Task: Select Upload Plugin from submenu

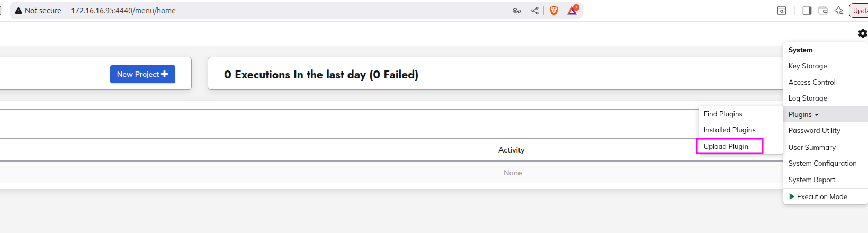Action: 726,146
